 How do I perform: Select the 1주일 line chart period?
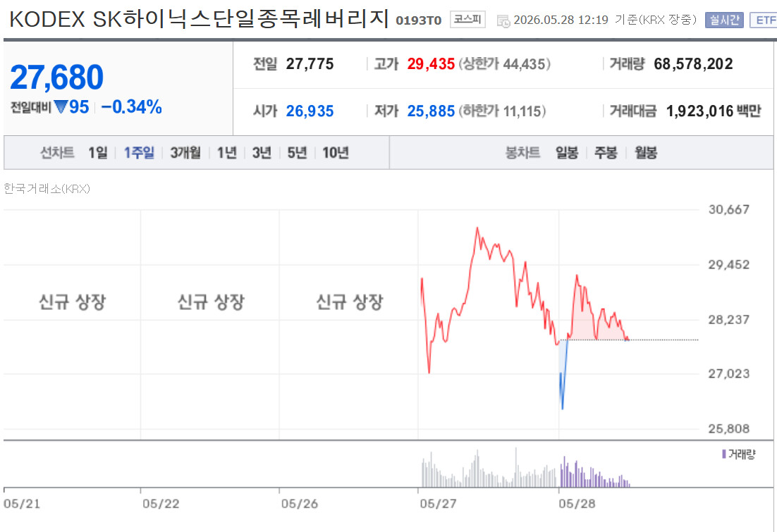[x=139, y=153]
